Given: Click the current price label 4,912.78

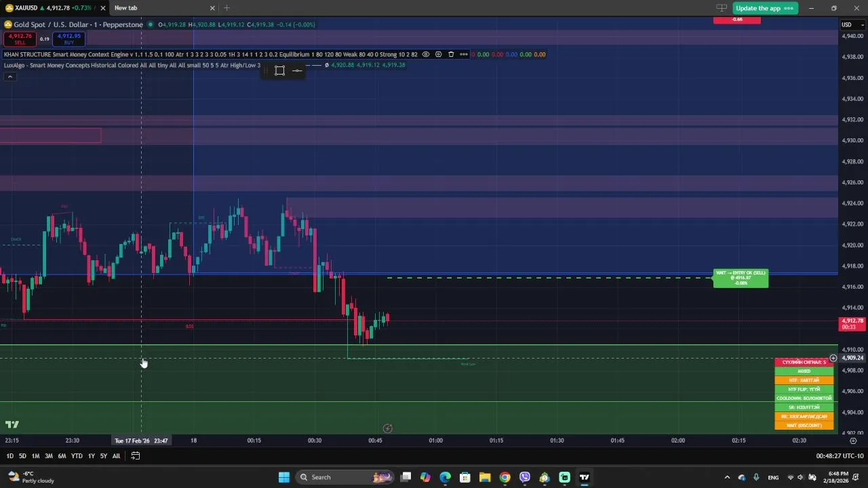Looking at the screenshot, I should tap(852, 324).
